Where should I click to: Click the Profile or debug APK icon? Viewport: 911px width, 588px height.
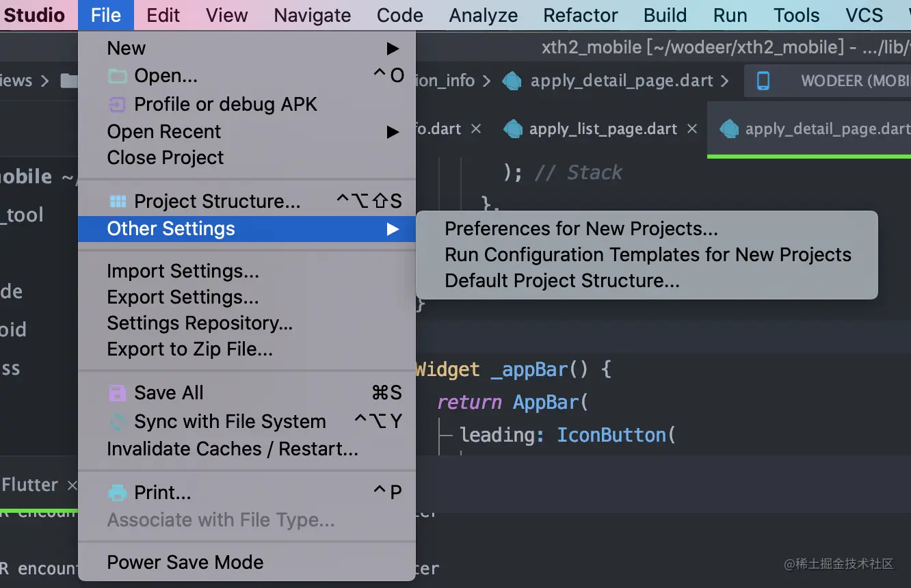(x=118, y=105)
